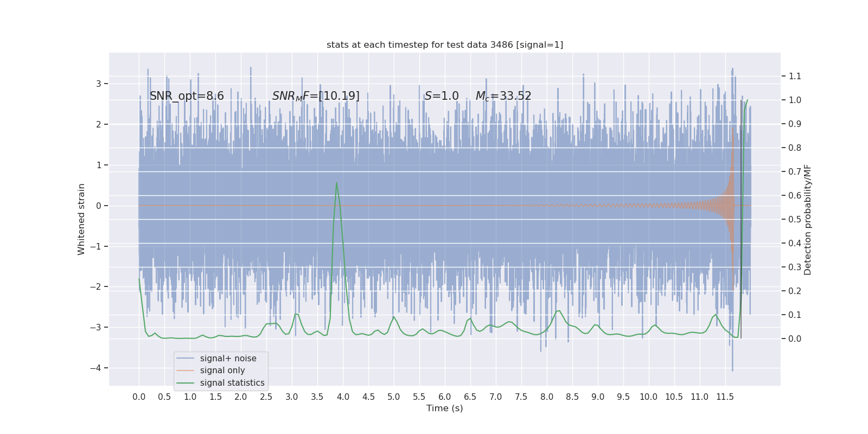Click the 11.5 tick on the time axis
The height and width of the screenshot is (434, 868).
(725, 397)
